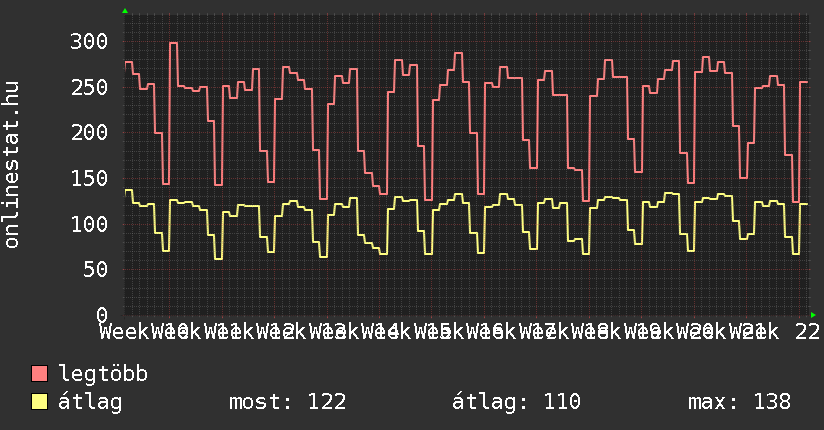
Task: Click the x-axis label 22
Action: (807, 332)
